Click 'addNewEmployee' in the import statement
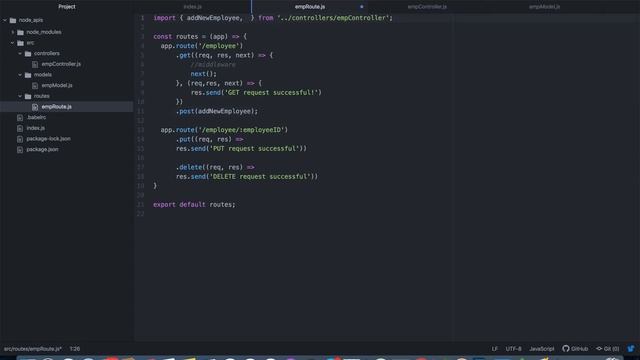Screen dimensions: 640x360 tap(213, 18)
